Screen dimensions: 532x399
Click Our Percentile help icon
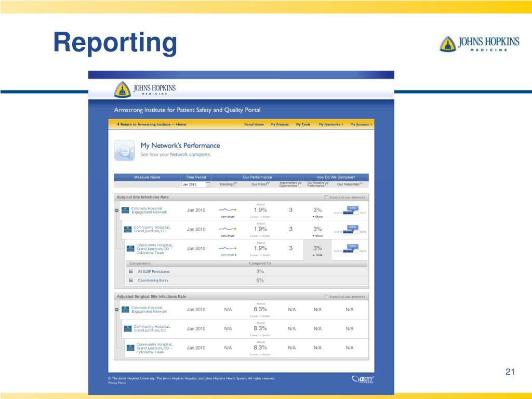tap(361, 184)
